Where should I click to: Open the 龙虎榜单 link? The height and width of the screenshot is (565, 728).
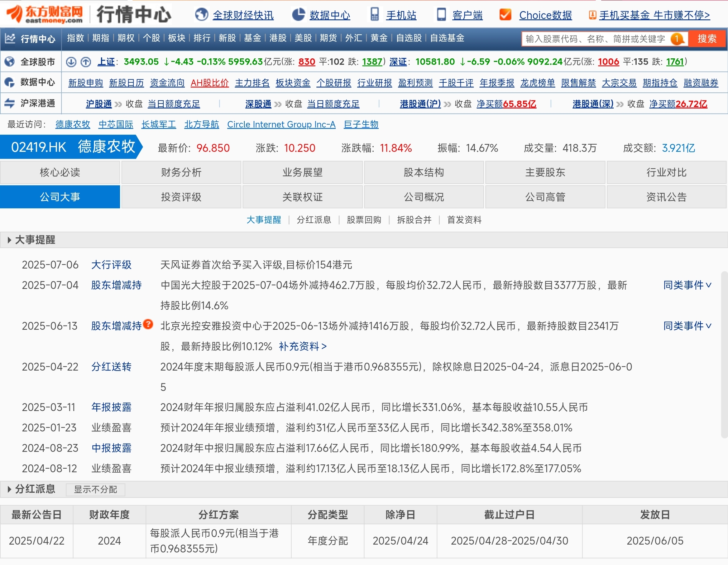(x=538, y=83)
